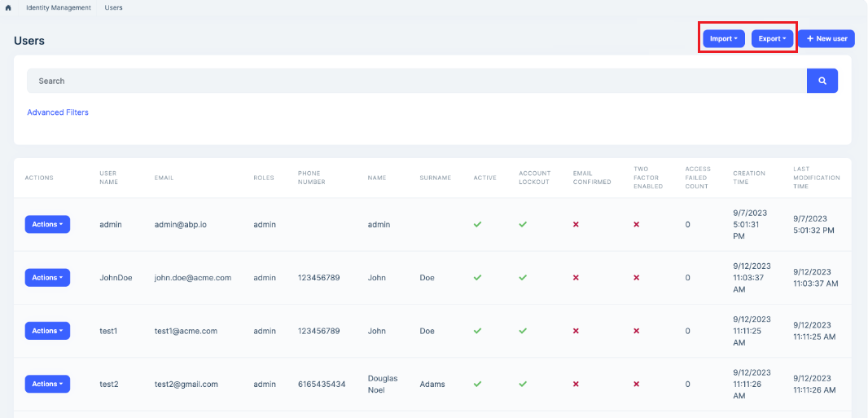Go to Identity Management breadcrumb

pos(59,8)
